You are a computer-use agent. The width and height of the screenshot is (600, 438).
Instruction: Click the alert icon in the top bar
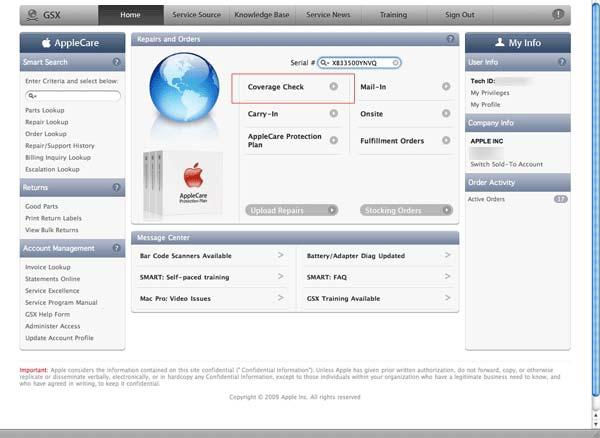584,15
